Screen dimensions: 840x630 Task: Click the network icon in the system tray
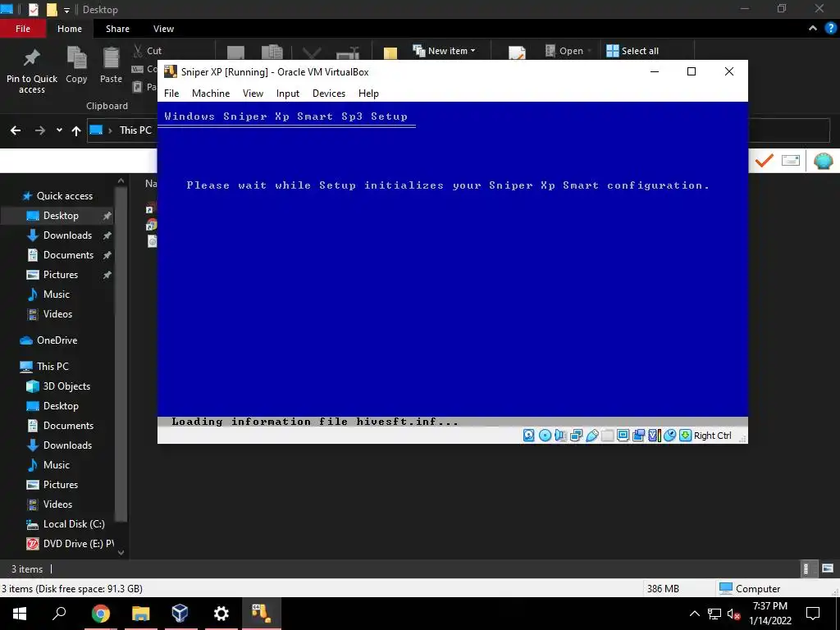click(x=714, y=614)
